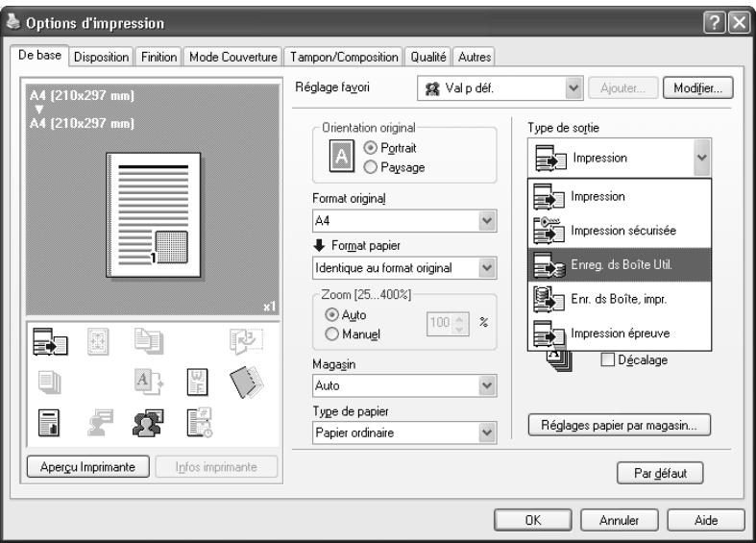Click the greyed letter A font substitution icon

click(149, 382)
